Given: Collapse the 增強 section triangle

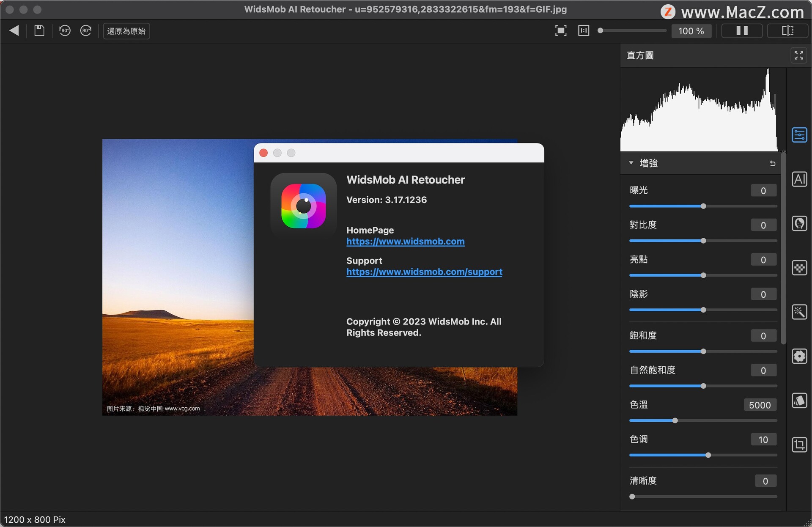Looking at the screenshot, I should tap(631, 163).
